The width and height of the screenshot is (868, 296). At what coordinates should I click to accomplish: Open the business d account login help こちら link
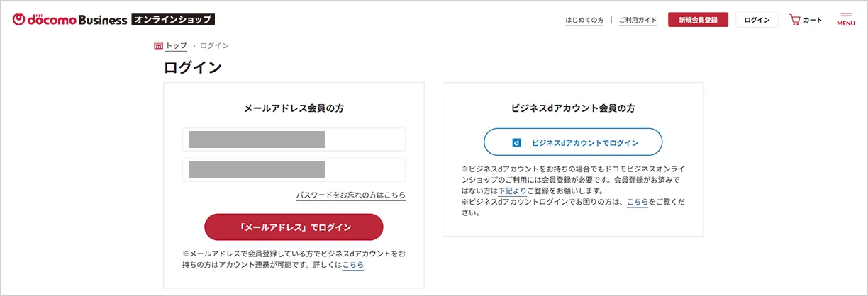[x=637, y=202]
